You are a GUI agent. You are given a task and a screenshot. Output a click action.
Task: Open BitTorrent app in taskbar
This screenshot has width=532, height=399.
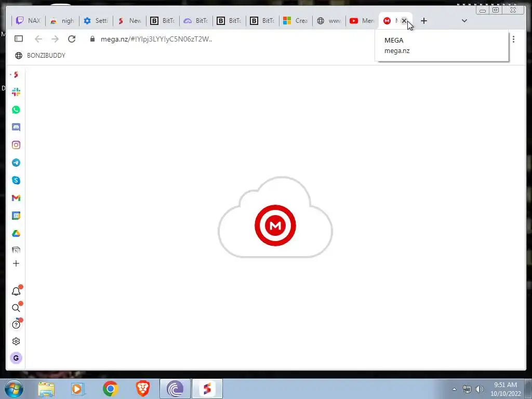point(175,389)
